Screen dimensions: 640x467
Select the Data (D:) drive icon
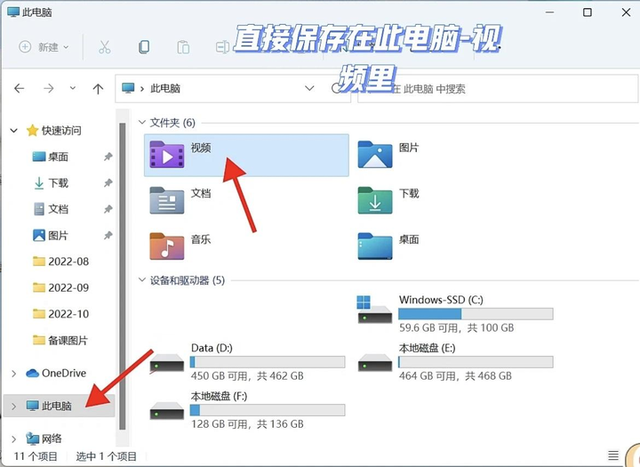coord(167,362)
